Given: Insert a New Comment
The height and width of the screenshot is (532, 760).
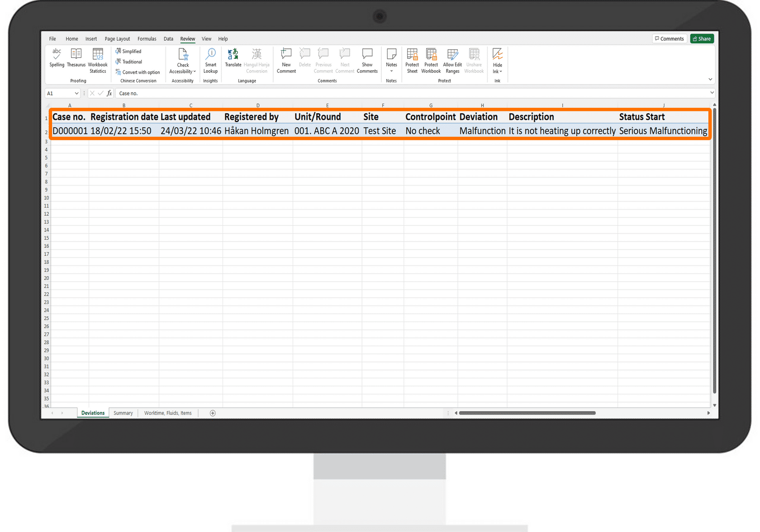Looking at the screenshot, I should pyautogui.click(x=286, y=60).
